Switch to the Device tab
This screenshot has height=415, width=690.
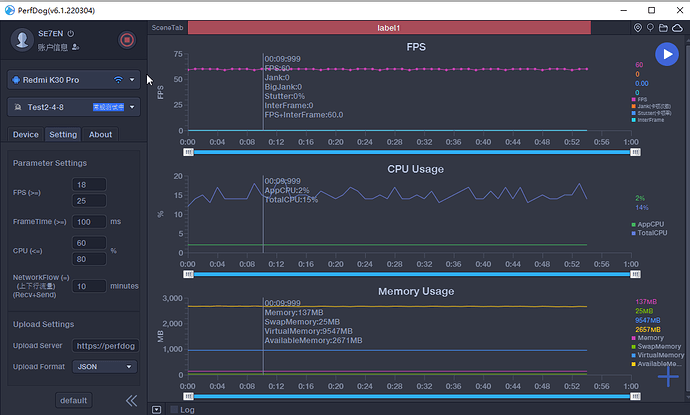[x=25, y=135]
